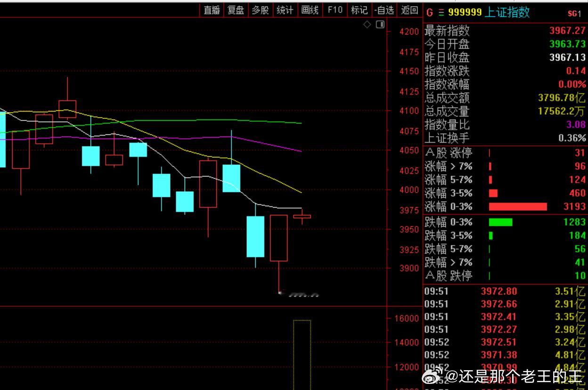Open the 直播 live broadcast button

(x=212, y=10)
